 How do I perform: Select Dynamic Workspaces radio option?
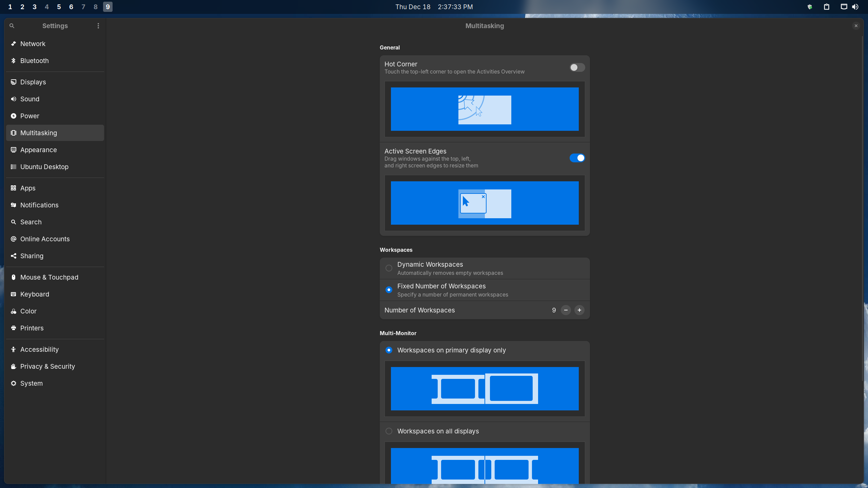(389, 268)
